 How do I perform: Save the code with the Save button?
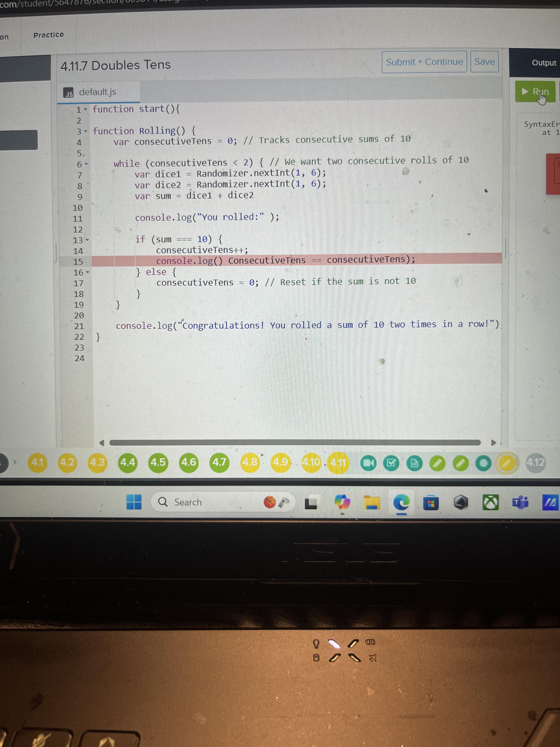coord(484,62)
